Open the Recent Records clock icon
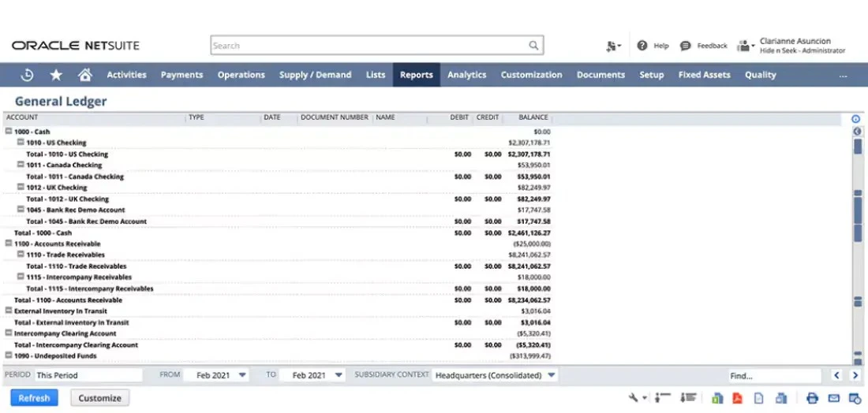Viewport: 868px width, 413px height. (x=27, y=75)
